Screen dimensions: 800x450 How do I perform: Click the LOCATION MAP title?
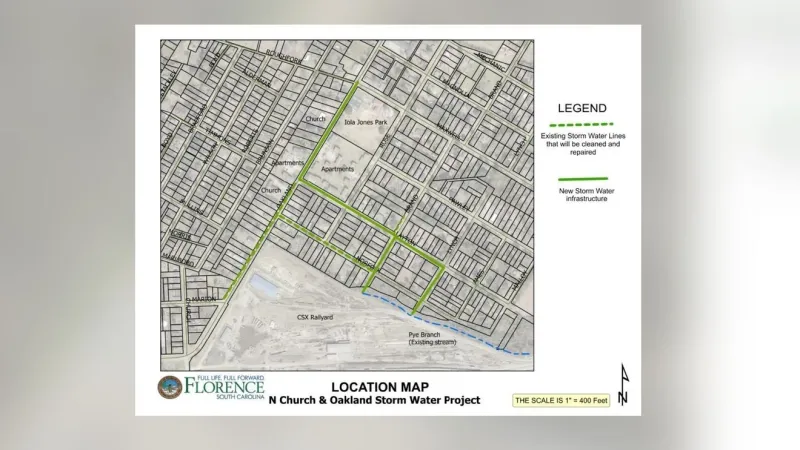click(x=380, y=387)
